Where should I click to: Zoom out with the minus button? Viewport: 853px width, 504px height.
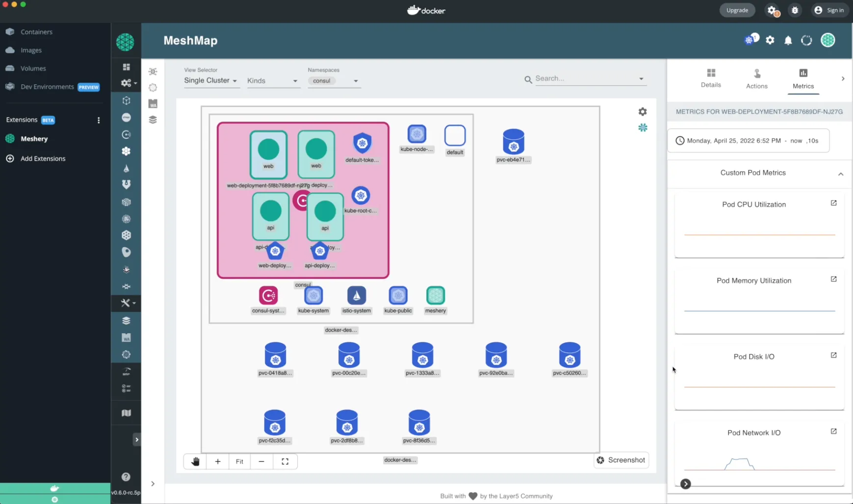tap(261, 461)
